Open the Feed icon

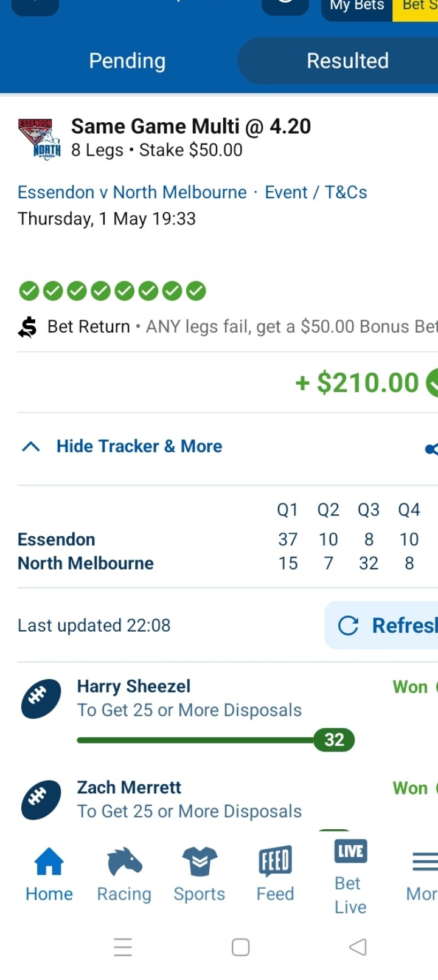tap(275, 861)
